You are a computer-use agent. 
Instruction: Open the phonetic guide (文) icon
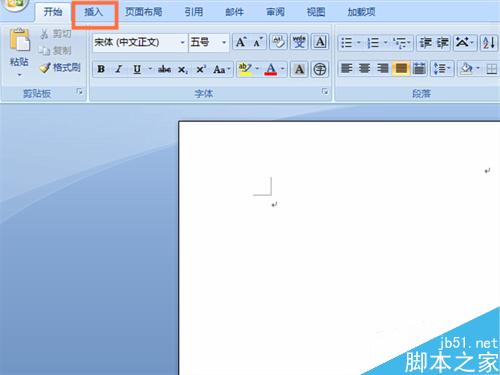coord(299,42)
